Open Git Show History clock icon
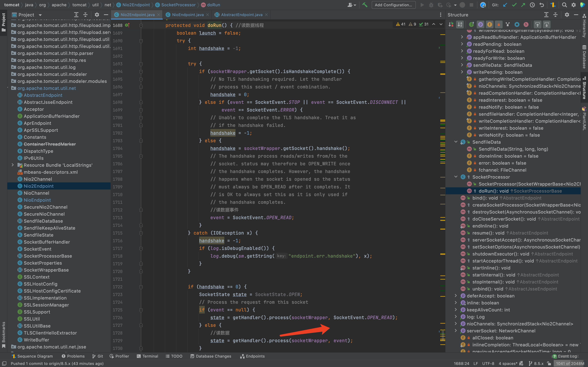 click(532, 5)
